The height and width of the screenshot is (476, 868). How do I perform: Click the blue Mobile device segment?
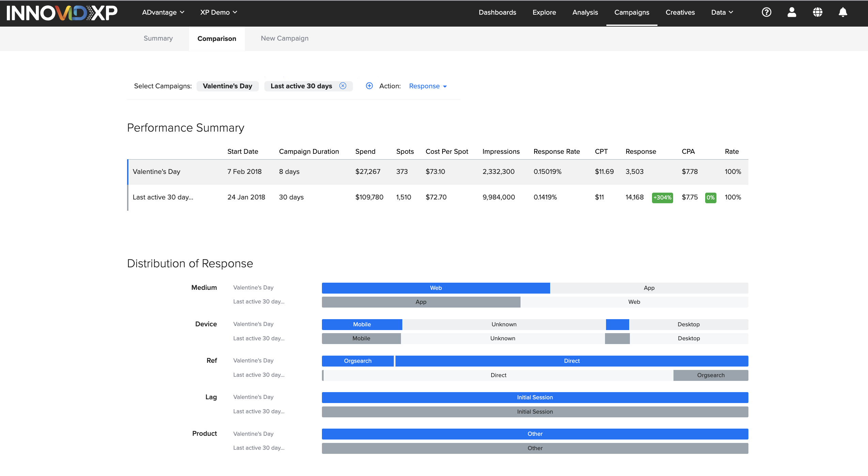[362, 324]
